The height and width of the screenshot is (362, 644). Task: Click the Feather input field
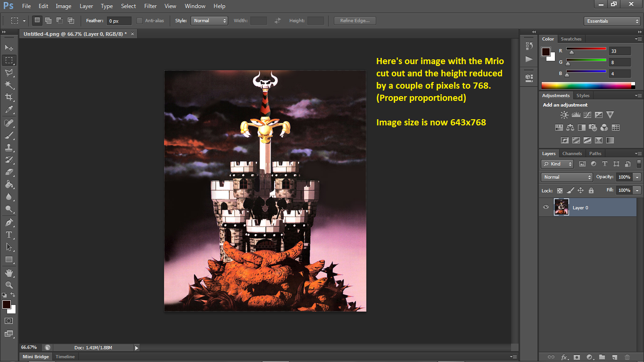point(119,21)
